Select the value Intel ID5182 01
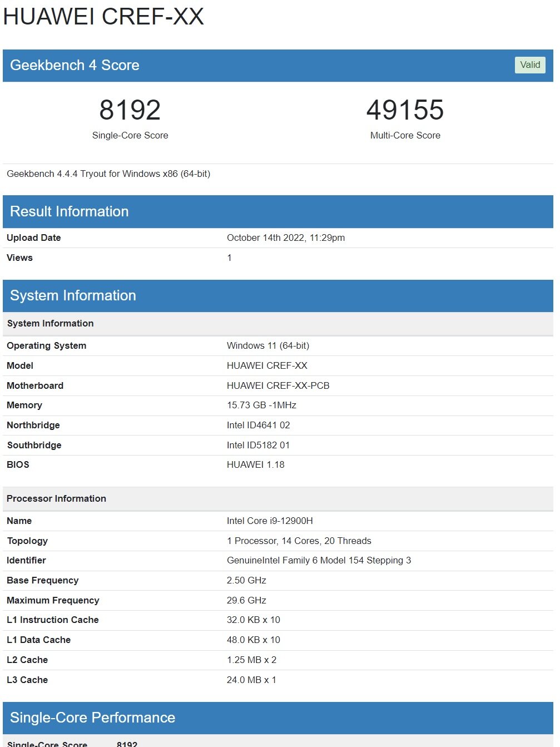560x747 pixels. (x=258, y=445)
